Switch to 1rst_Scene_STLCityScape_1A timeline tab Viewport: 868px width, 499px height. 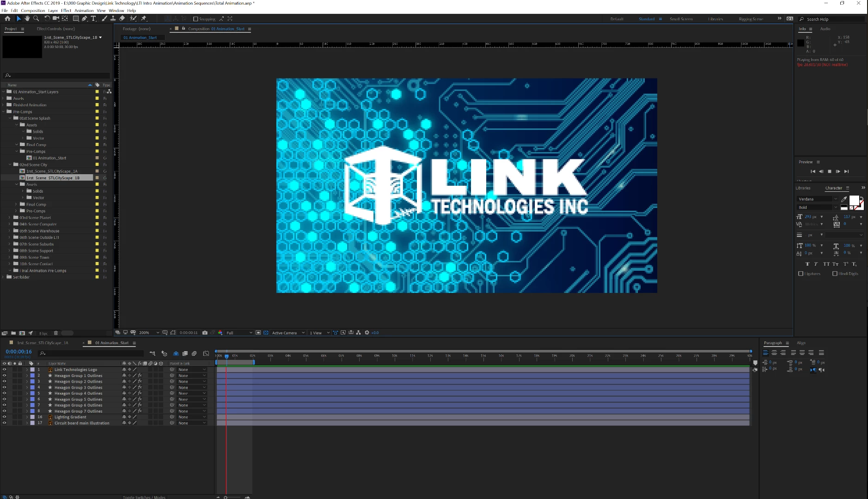point(43,343)
